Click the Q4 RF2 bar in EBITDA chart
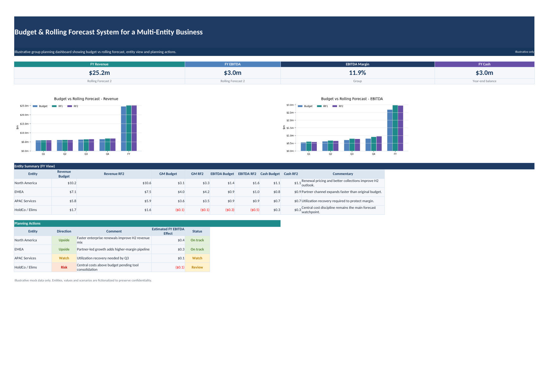This screenshot has height=392, width=554. (379, 144)
